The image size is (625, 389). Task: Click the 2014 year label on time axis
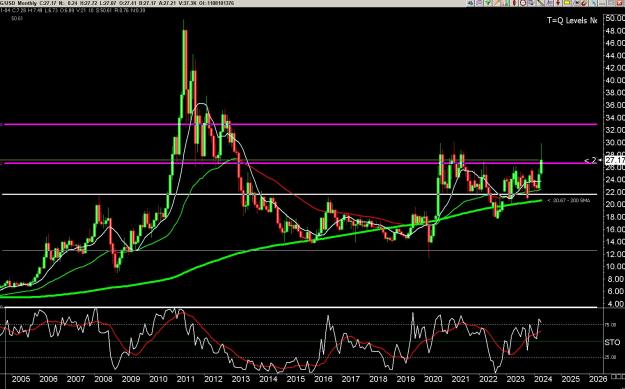(x=268, y=379)
